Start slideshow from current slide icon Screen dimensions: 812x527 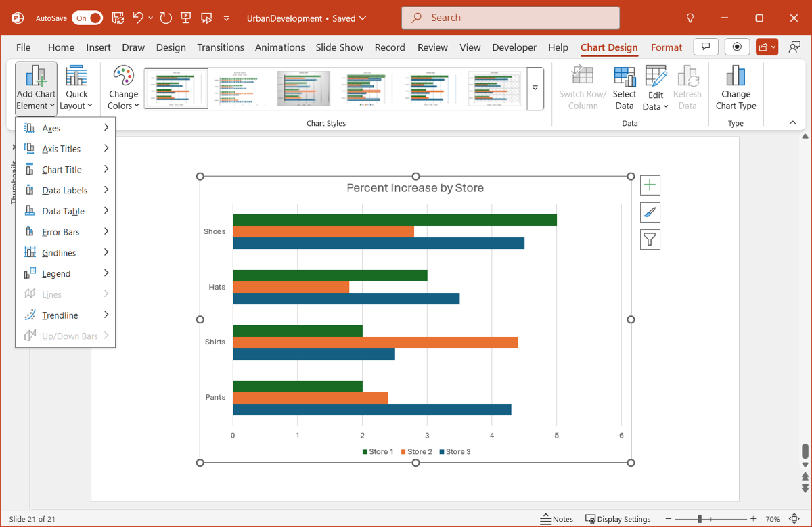click(207, 18)
